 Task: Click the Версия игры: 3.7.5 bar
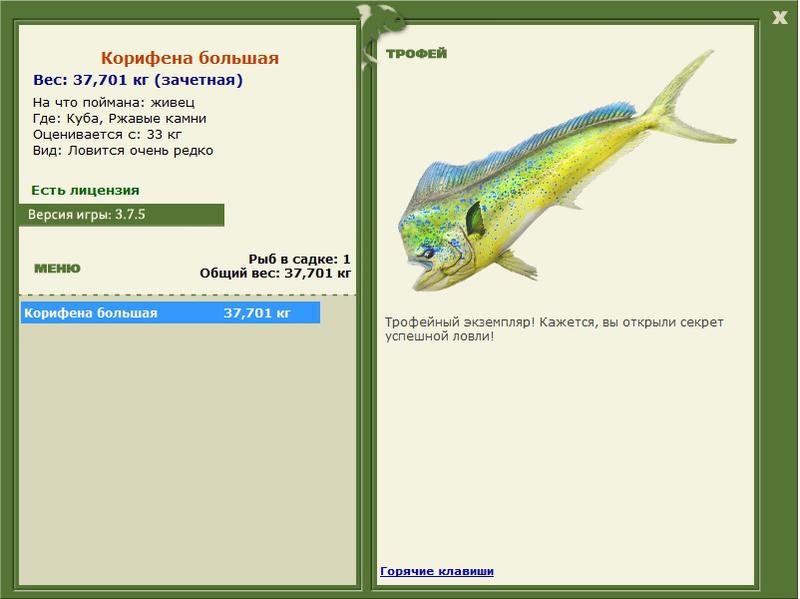(x=120, y=214)
